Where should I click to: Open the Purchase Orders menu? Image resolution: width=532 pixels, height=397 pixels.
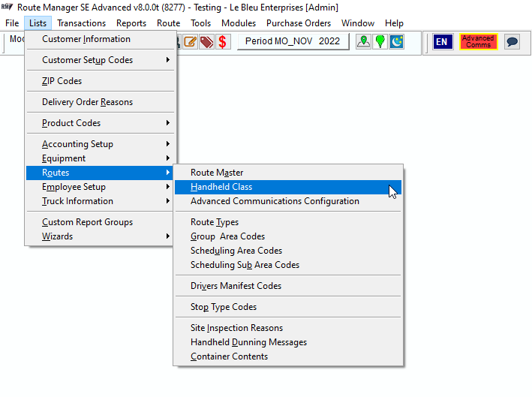(x=298, y=23)
